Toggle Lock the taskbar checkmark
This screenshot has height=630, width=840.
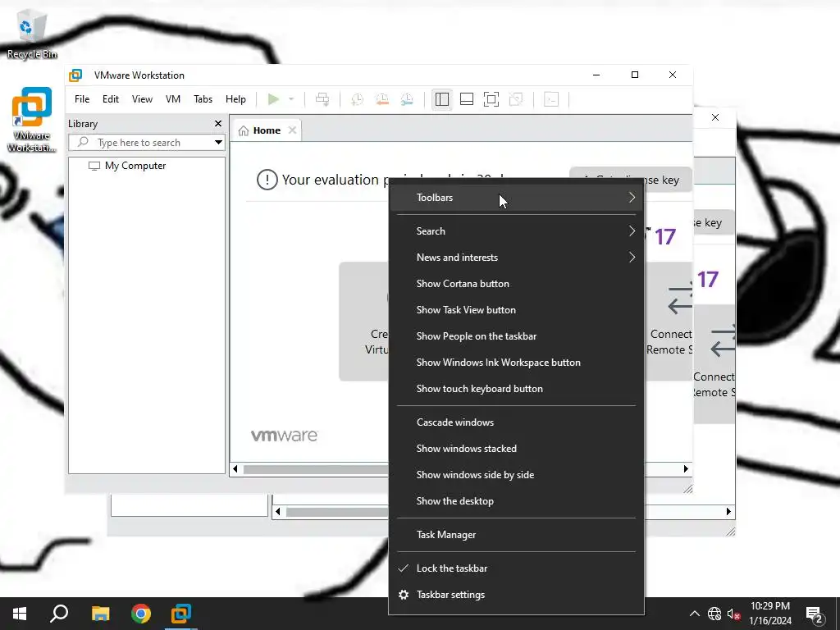517,569
